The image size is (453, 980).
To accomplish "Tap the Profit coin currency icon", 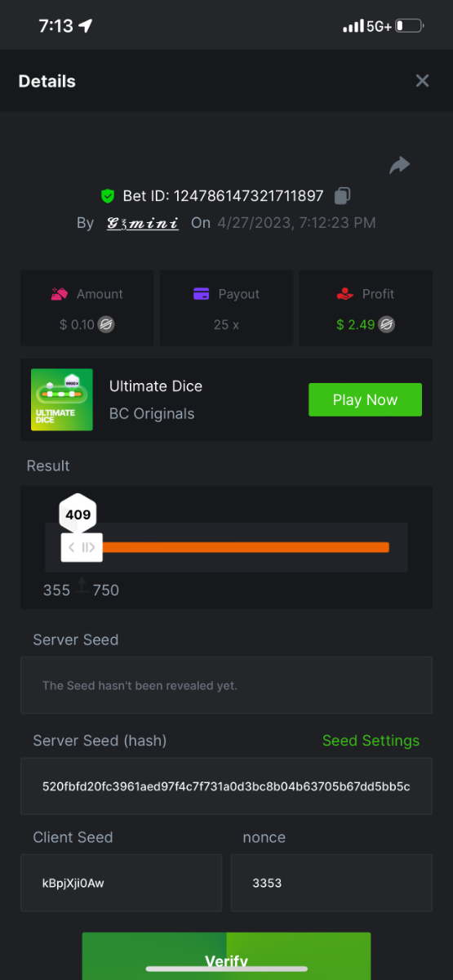I will tap(387, 324).
